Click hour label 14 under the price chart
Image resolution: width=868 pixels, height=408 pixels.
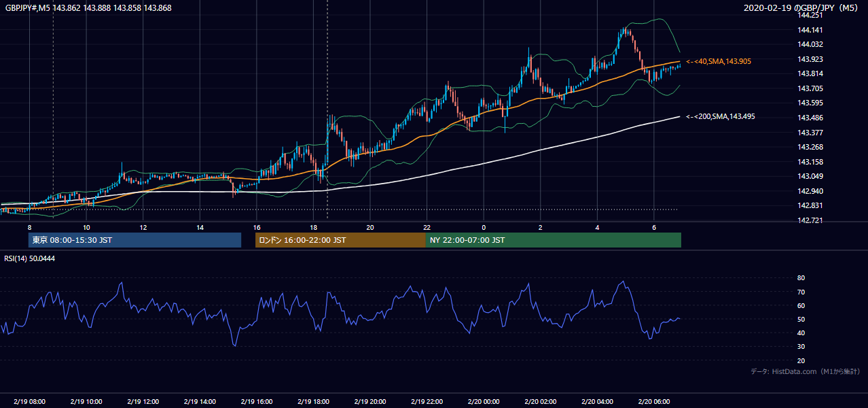pos(200,227)
